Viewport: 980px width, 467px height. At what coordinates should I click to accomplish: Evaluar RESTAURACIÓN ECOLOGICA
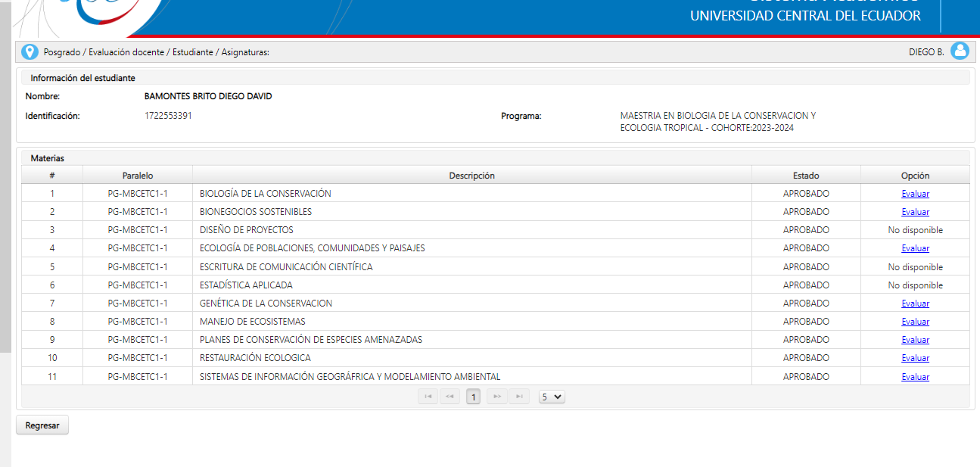tap(915, 358)
